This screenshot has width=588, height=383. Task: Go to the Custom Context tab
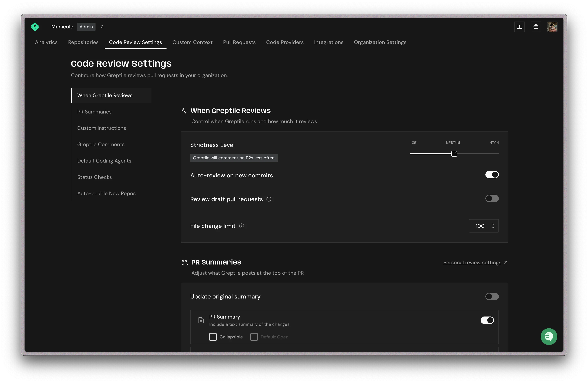(193, 42)
